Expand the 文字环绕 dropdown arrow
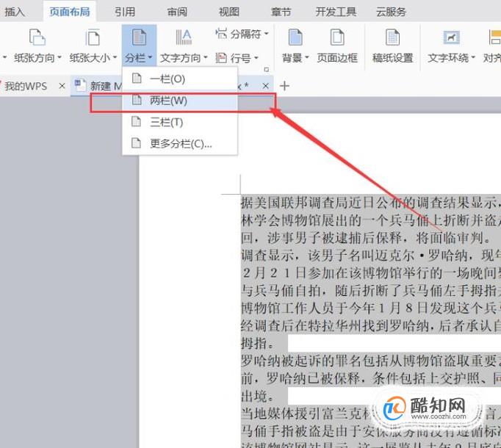Image resolution: width=501 pixels, height=448 pixels. point(473,58)
